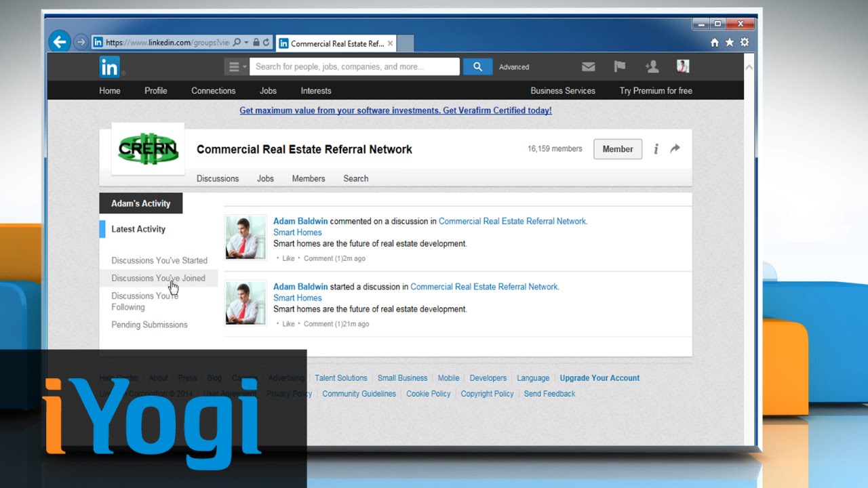Open the address bar dropdown arrow

coord(246,43)
